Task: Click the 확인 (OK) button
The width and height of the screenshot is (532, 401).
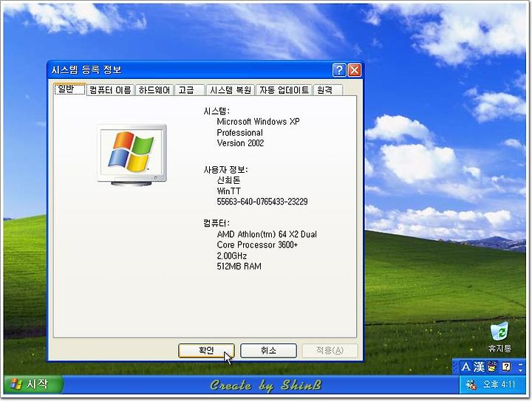Action: (x=206, y=351)
